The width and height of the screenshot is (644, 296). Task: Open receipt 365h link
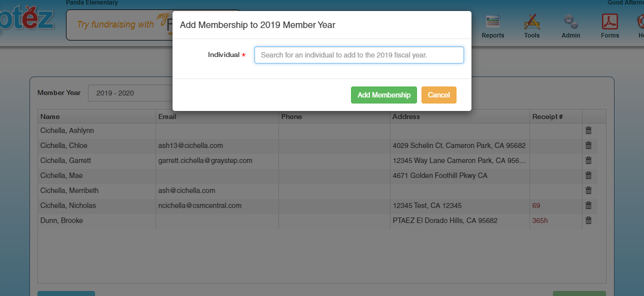(x=540, y=220)
